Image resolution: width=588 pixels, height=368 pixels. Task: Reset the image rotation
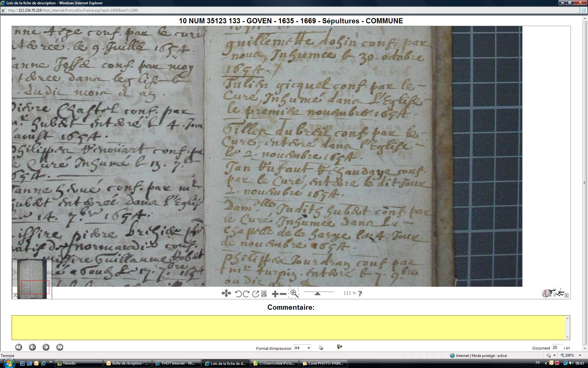(x=255, y=294)
